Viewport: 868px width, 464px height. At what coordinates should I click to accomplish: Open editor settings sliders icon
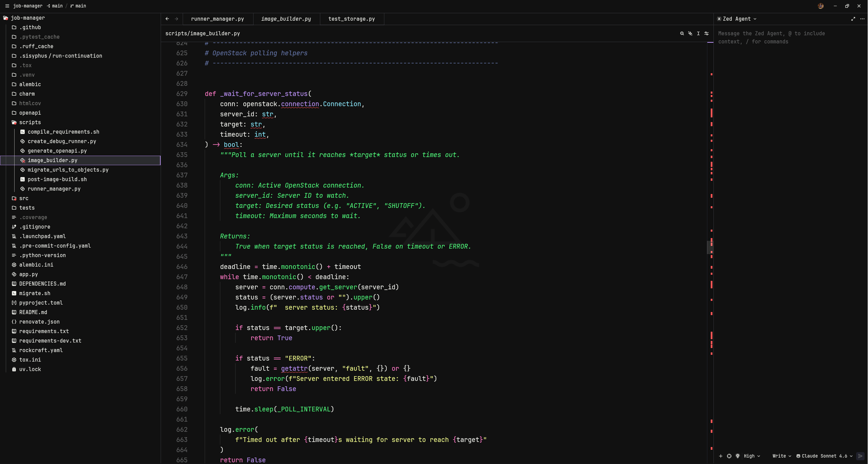(706, 34)
